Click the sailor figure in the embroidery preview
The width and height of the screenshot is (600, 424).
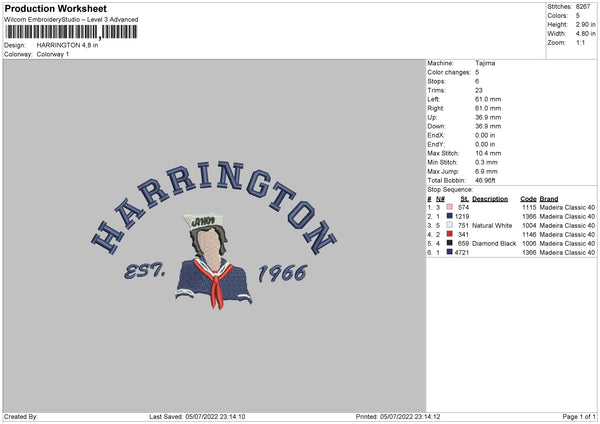pyautogui.click(x=213, y=261)
